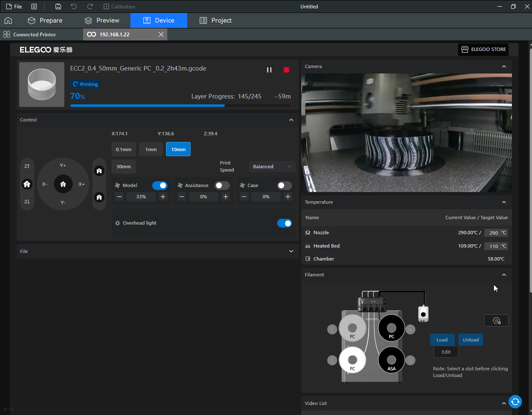Switch to the Prepare tab

tap(45, 20)
